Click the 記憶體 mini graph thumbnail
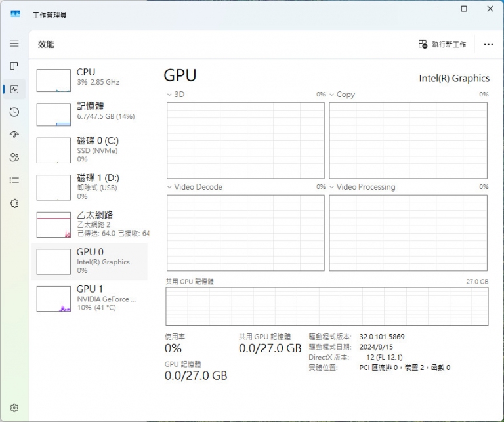 [54, 114]
